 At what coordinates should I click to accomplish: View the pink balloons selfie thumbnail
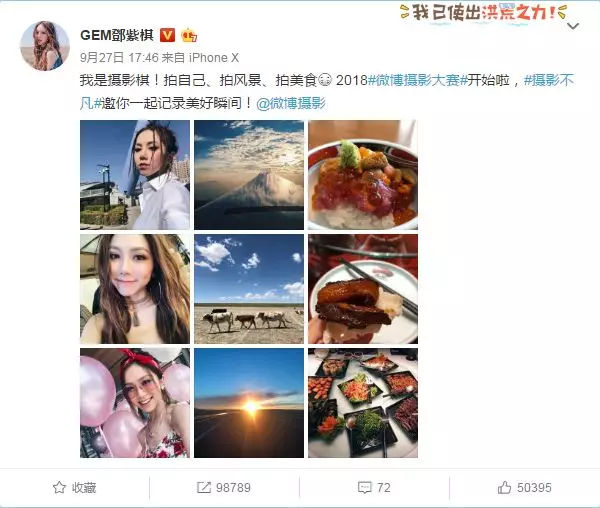click(x=135, y=403)
